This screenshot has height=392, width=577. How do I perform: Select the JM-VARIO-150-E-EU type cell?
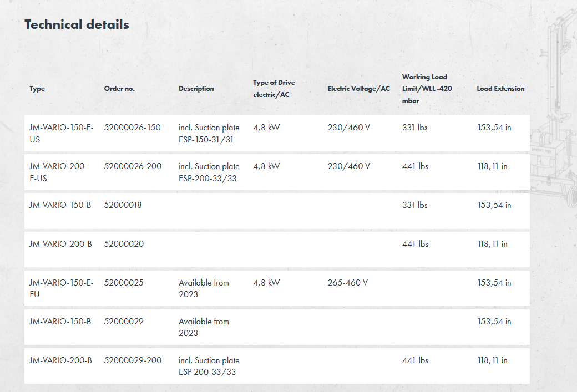pyautogui.click(x=61, y=288)
